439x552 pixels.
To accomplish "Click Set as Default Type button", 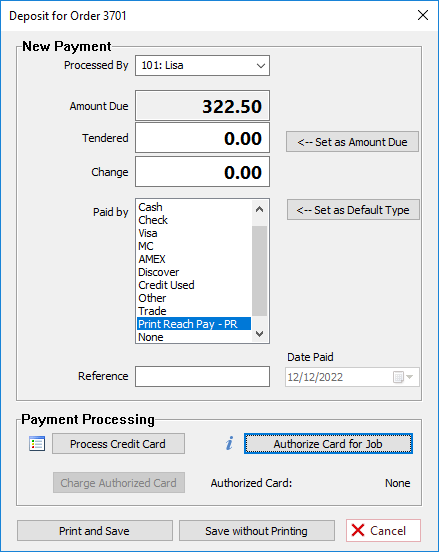I will coord(353,210).
